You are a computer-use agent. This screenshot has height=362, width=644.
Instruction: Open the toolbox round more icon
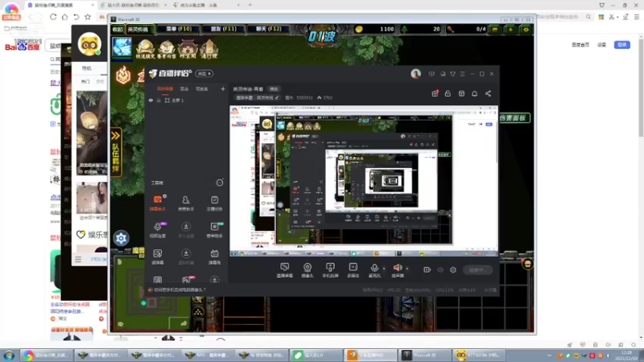220,183
